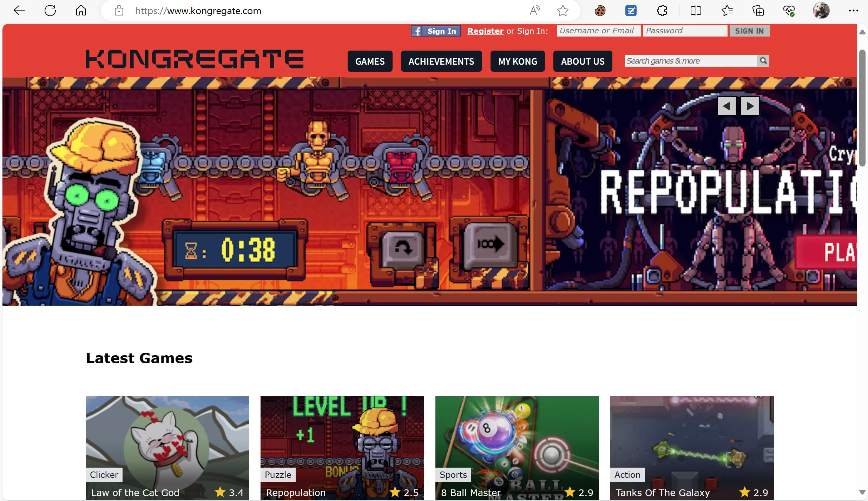Open the Repopulation banner

coord(430,191)
